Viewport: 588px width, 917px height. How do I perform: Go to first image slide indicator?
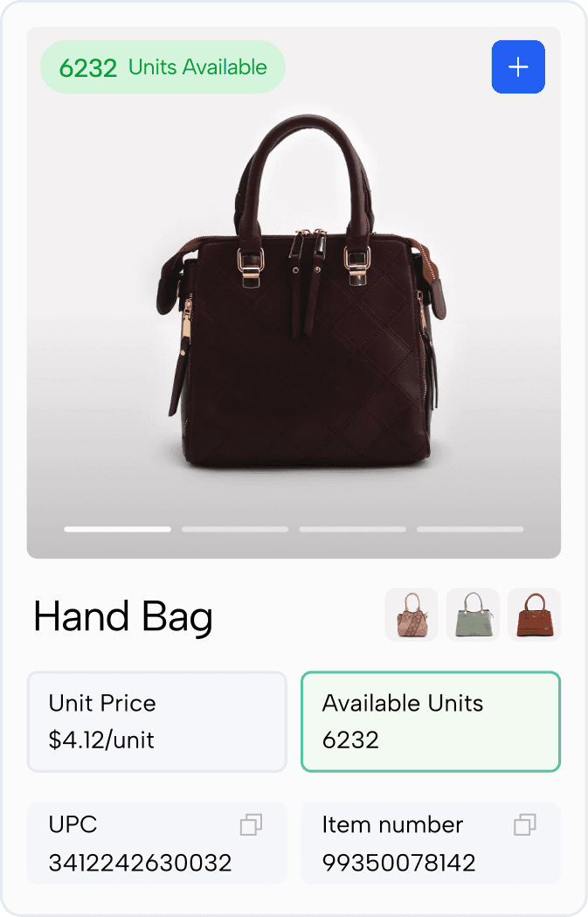pos(117,529)
